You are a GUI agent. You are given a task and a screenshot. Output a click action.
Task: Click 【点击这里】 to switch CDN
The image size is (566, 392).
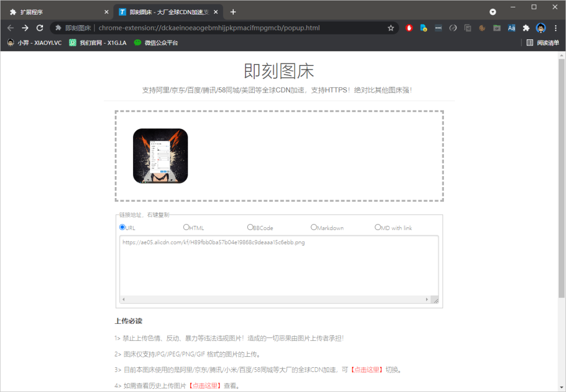(367, 369)
